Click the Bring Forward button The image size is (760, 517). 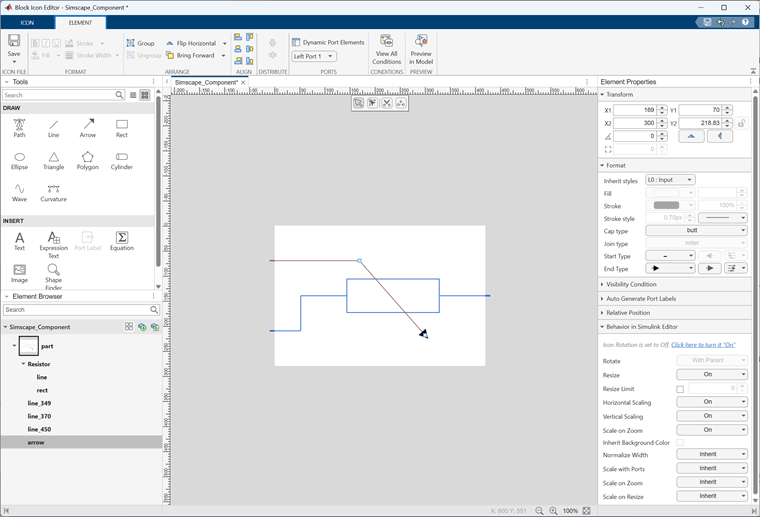click(x=190, y=55)
